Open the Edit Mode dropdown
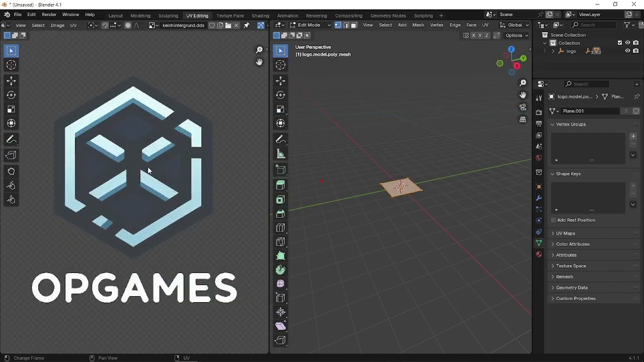The width and height of the screenshot is (644, 362). (x=310, y=25)
